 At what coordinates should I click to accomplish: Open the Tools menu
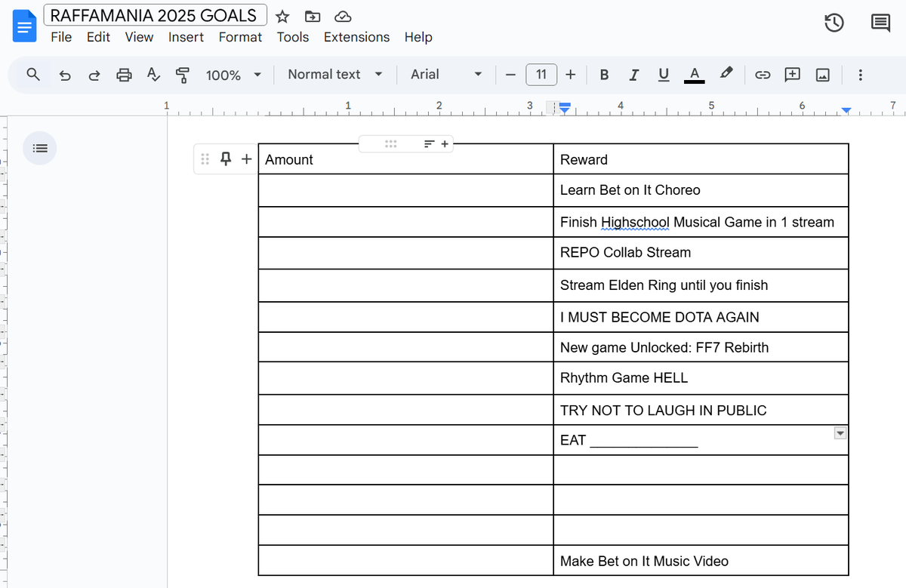pyautogui.click(x=293, y=37)
